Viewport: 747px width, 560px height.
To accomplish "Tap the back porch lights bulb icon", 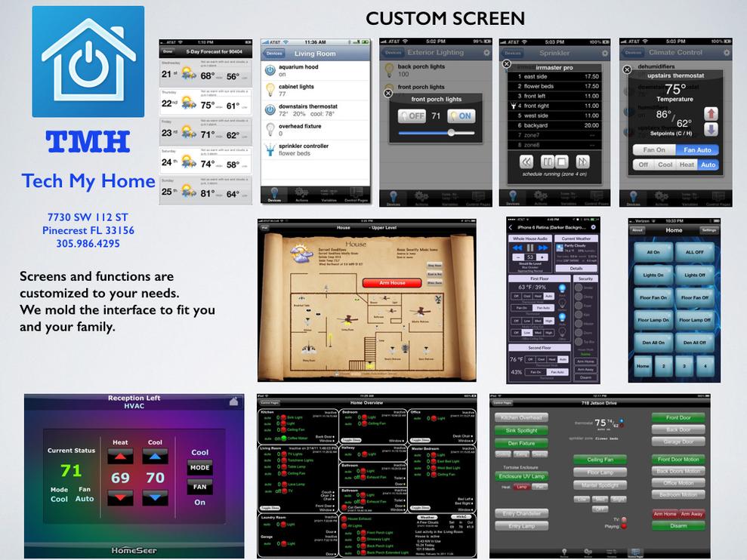I will coord(389,70).
